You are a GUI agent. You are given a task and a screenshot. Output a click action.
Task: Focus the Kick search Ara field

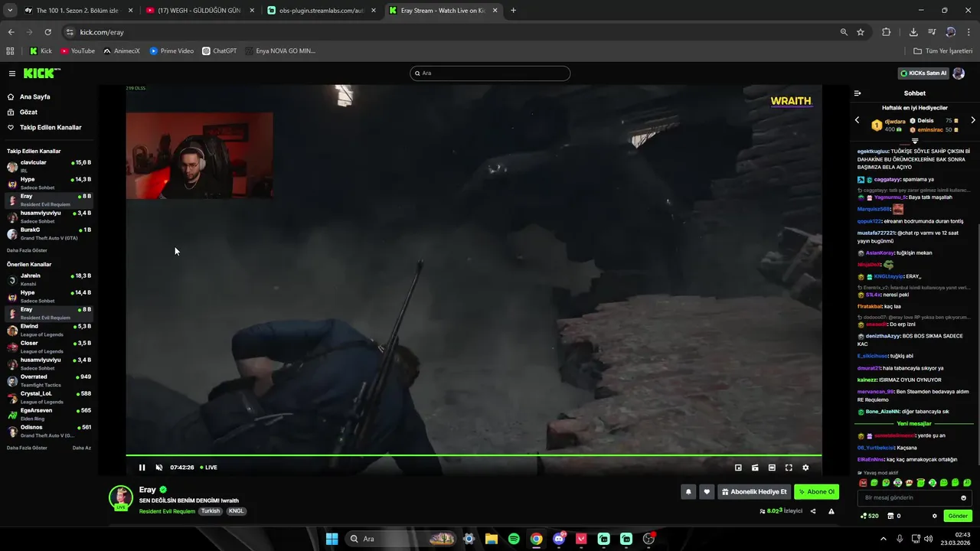point(490,73)
